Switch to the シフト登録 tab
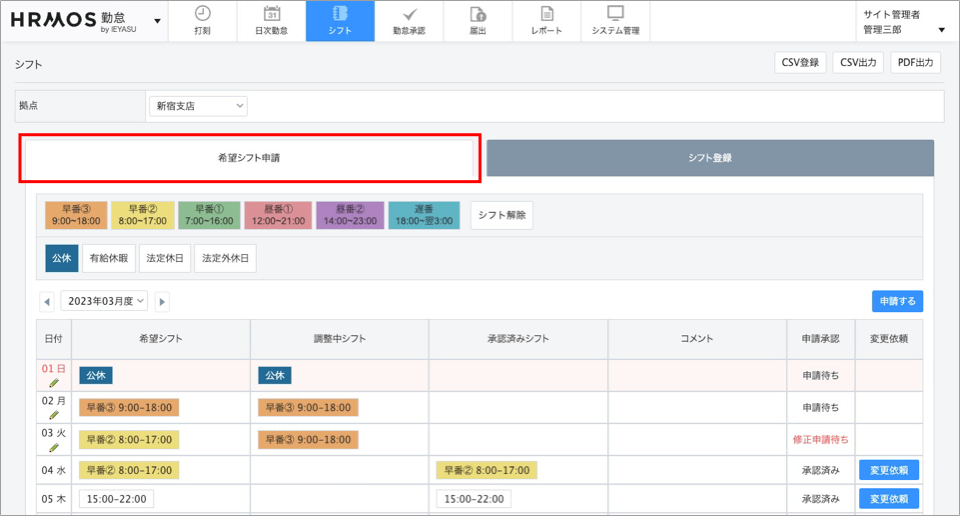 pos(710,158)
